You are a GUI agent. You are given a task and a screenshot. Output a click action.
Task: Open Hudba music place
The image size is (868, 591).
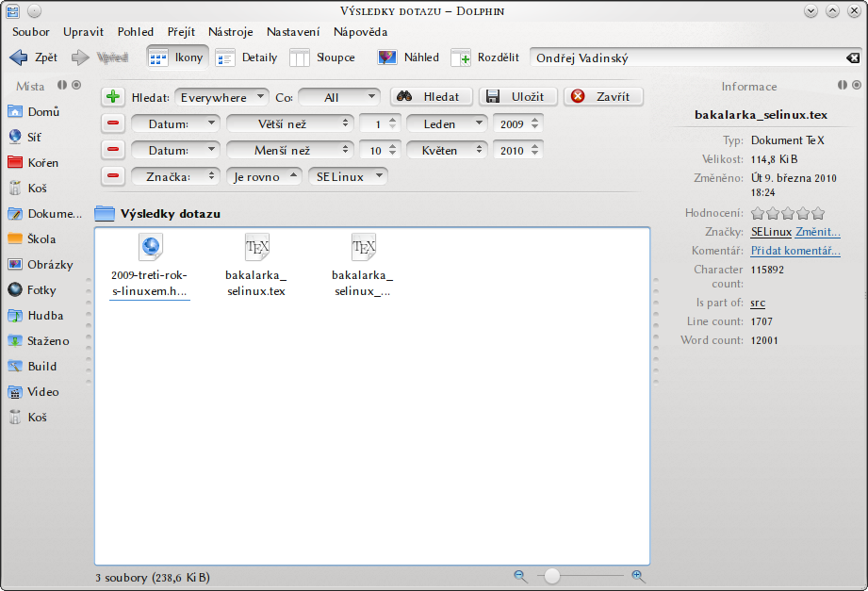(x=36, y=316)
